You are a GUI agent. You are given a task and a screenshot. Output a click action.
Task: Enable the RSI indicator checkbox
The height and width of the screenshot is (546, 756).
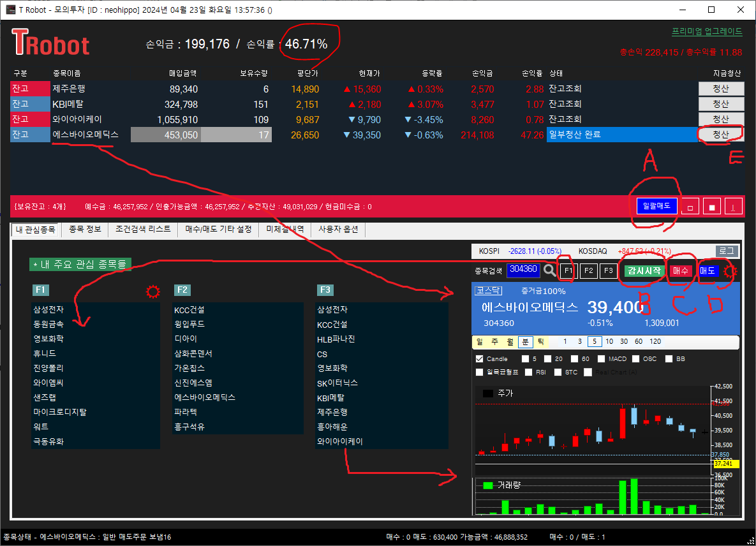tap(528, 372)
